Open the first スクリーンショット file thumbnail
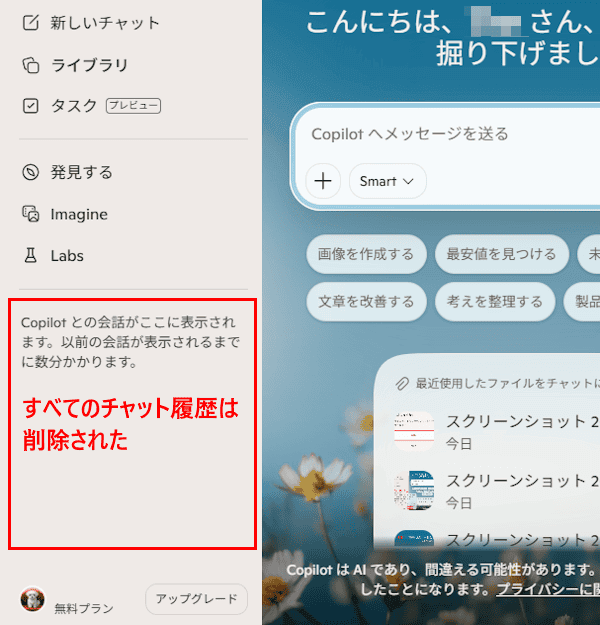The height and width of the screenshot is (625, 600). tap(414, 431)
